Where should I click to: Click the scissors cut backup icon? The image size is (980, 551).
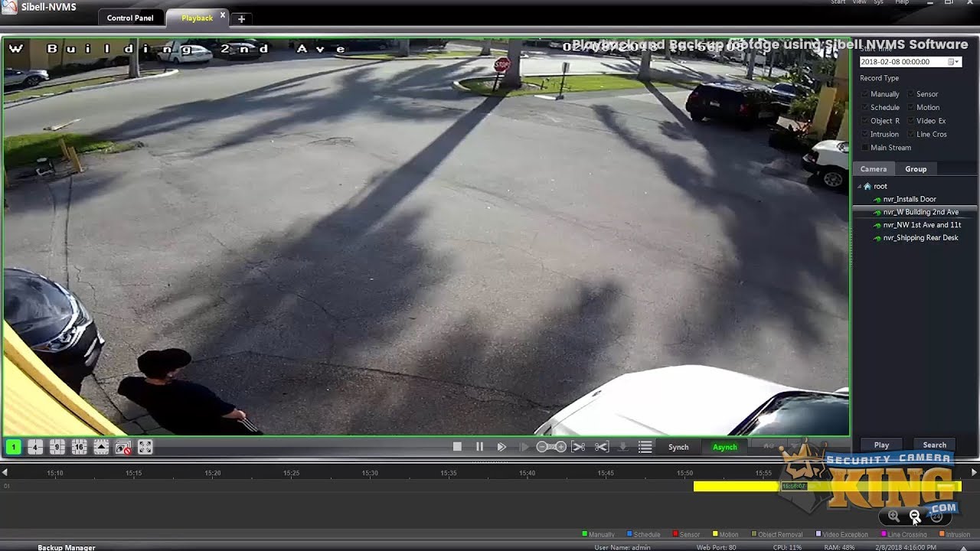click(x=602, y=447)
